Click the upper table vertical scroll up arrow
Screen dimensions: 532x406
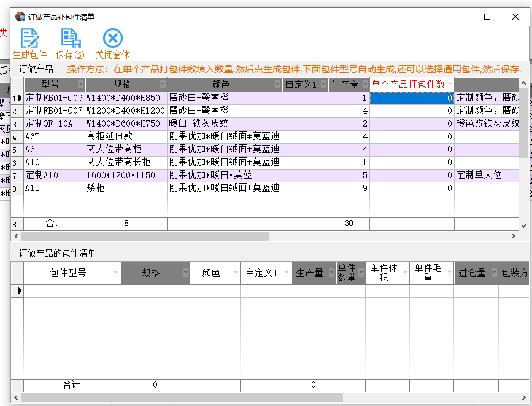click(x=523, y=83)
